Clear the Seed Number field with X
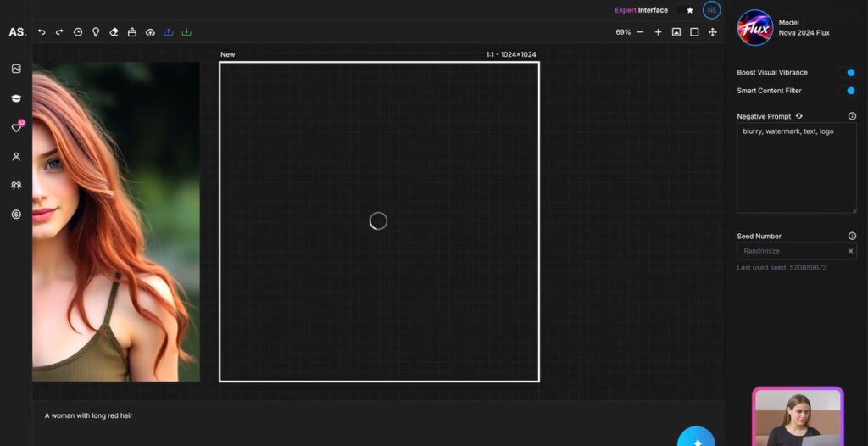 850,251
